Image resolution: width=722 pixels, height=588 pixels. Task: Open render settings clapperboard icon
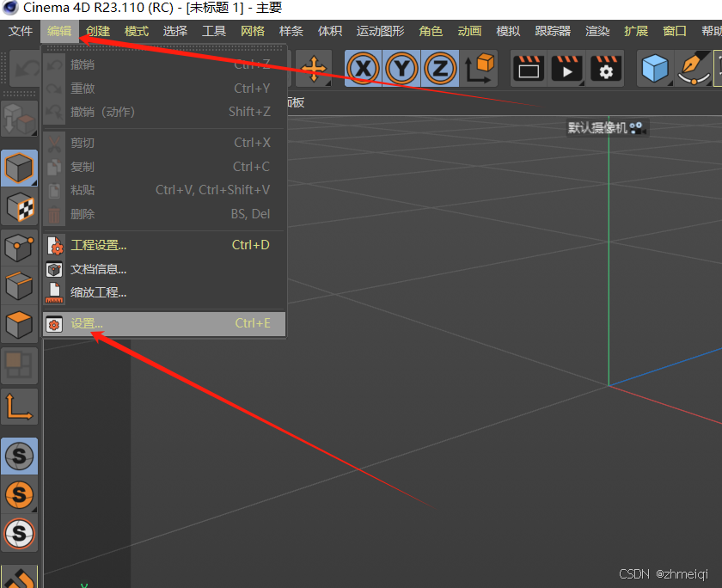(x=605, y=69)
